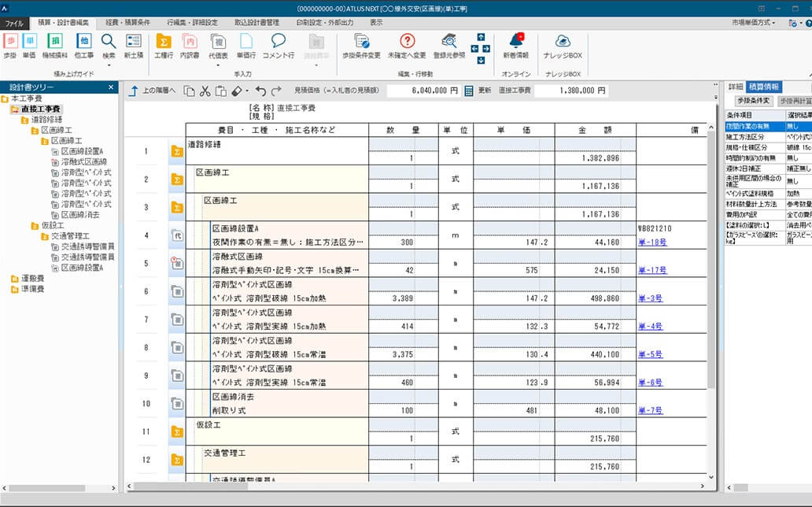Image resolution: width=812 pixels, height=507 pixels.
Task: Open link 単-3号
Action: 651,298
